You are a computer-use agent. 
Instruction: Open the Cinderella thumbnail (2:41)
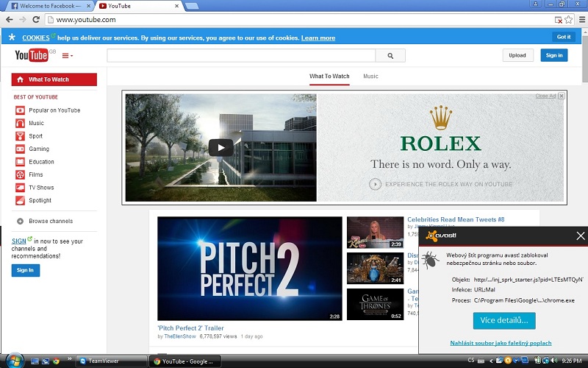click(375, 268)
